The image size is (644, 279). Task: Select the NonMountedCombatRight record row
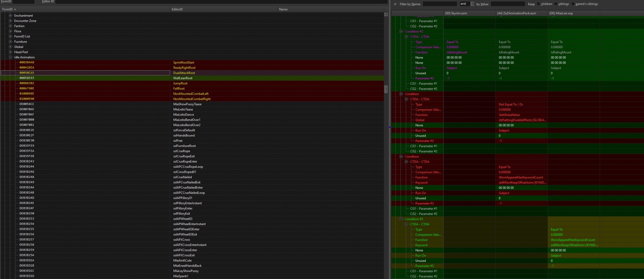192,99
